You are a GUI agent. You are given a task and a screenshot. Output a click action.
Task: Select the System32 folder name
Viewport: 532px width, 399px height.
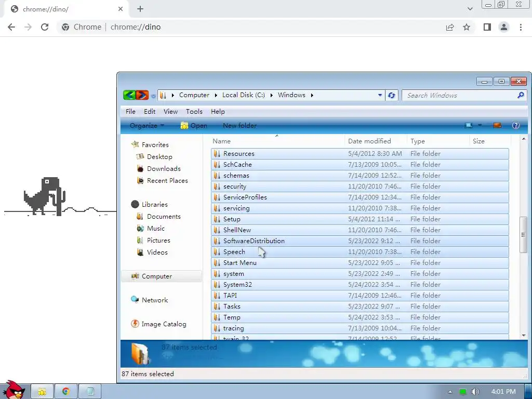click(x=237, y=285)
